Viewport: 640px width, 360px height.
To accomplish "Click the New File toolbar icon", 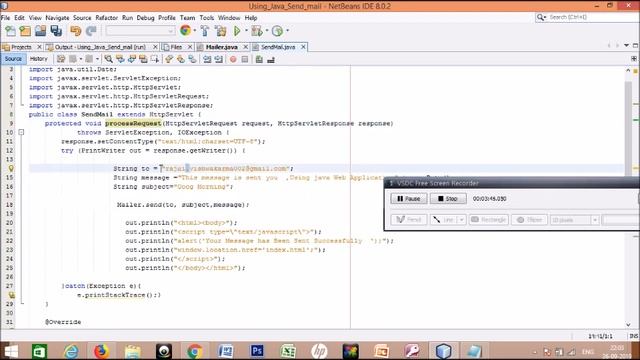I will (10, 31).
